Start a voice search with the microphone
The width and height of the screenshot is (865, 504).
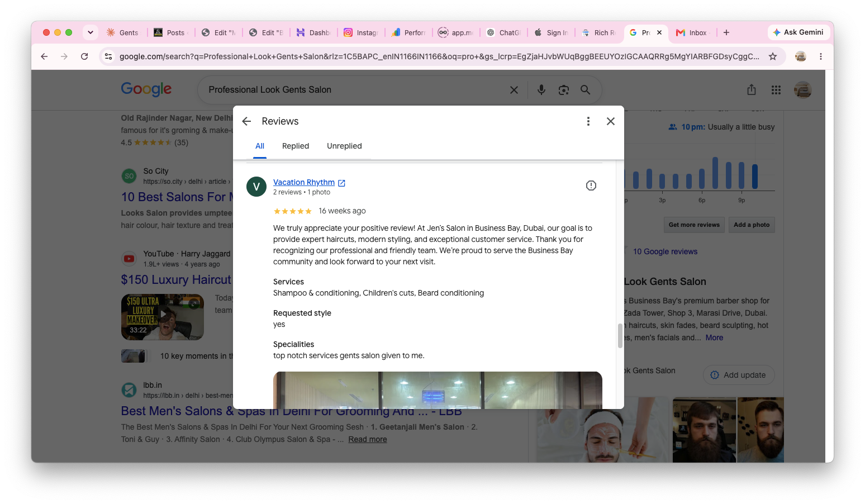point(541,90)
